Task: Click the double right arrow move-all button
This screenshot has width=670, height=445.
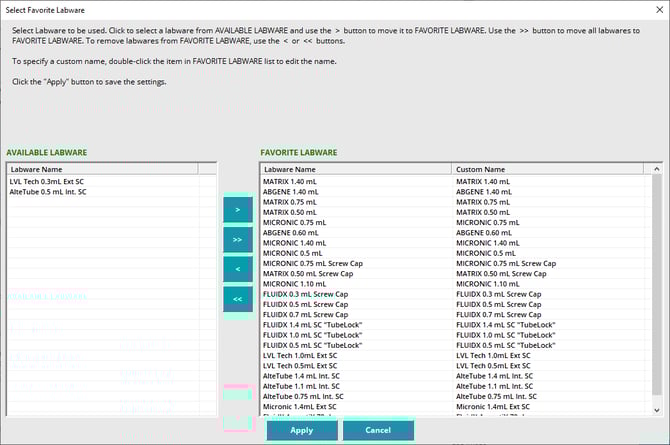Action: (x=237, y=240)
